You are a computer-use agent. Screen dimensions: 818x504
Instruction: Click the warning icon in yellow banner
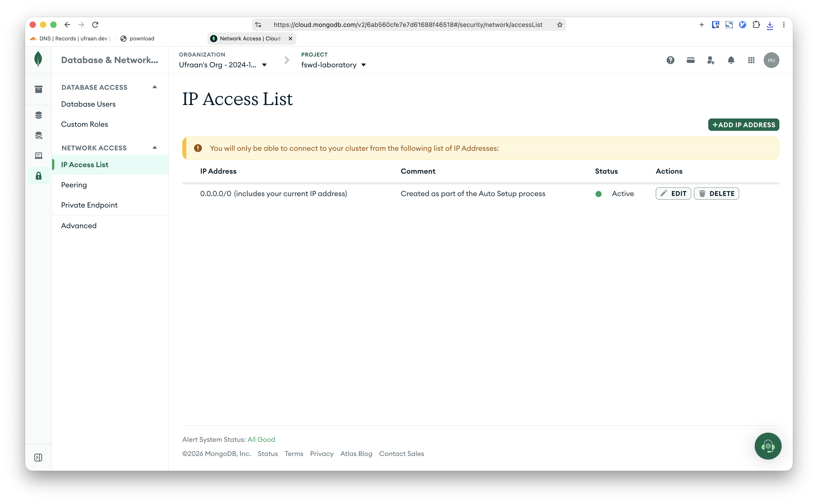[x=198, y=148]
